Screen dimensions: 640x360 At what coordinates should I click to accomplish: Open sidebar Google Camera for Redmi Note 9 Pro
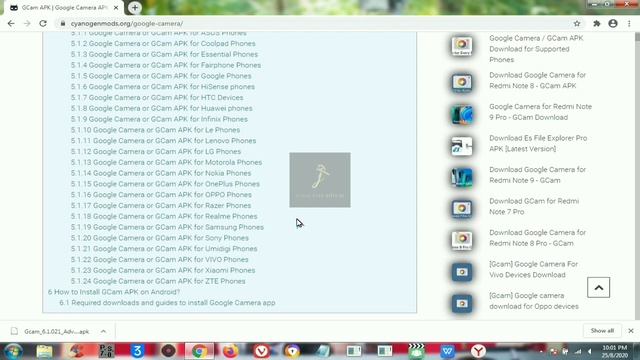pos(540,112)
